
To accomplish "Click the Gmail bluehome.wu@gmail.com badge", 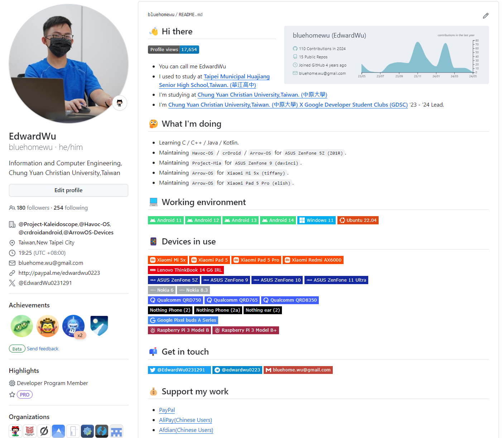I will 298,370.
